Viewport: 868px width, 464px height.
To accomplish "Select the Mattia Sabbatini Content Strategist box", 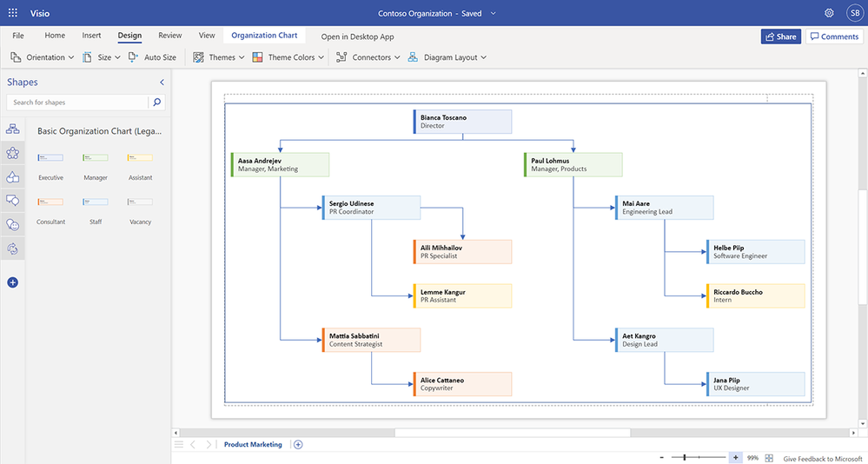I will point(372,340).
